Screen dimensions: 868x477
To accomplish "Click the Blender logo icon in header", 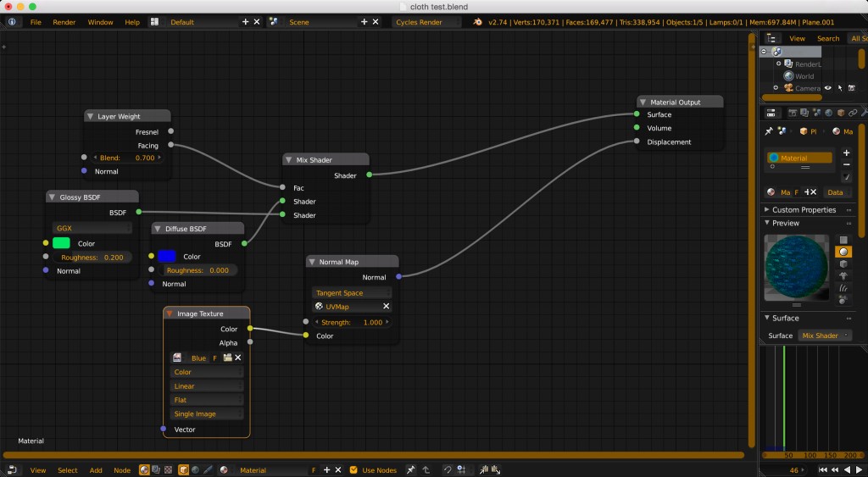I will tap(477, 22).
